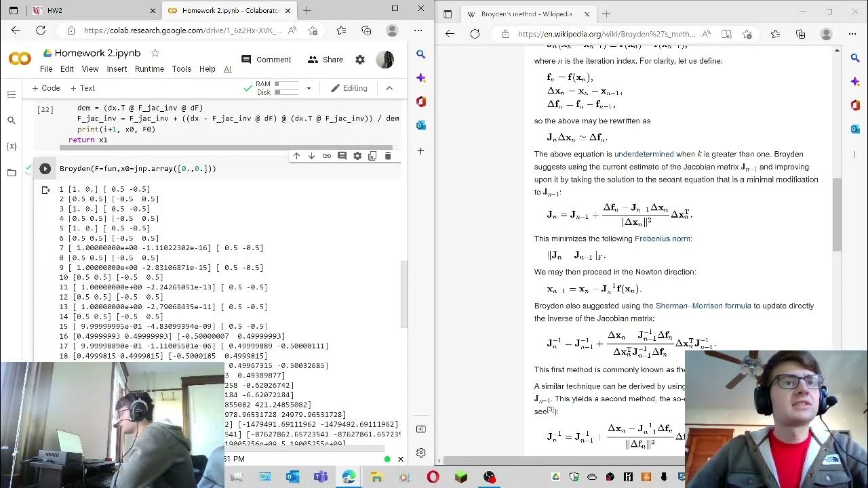Open Read aloud in Wikipedia window
Viewport: 868px width, 488px height.
pos(706,34)
